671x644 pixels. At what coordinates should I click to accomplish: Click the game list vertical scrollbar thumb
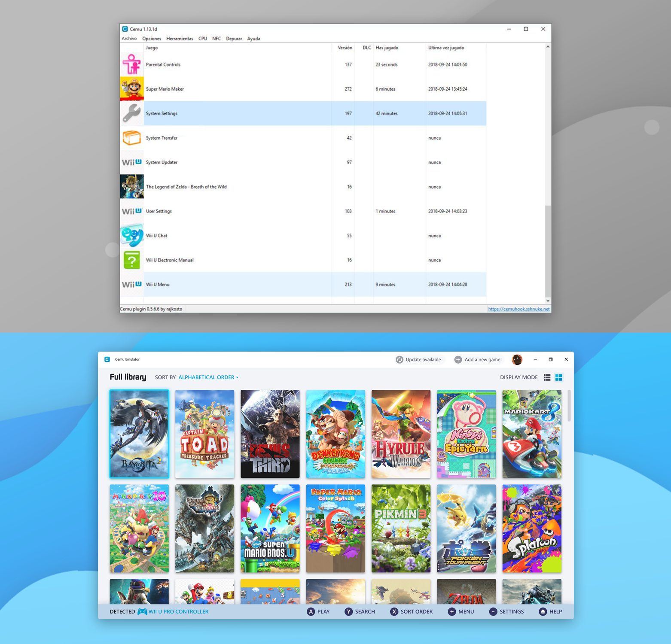(548, 251)
